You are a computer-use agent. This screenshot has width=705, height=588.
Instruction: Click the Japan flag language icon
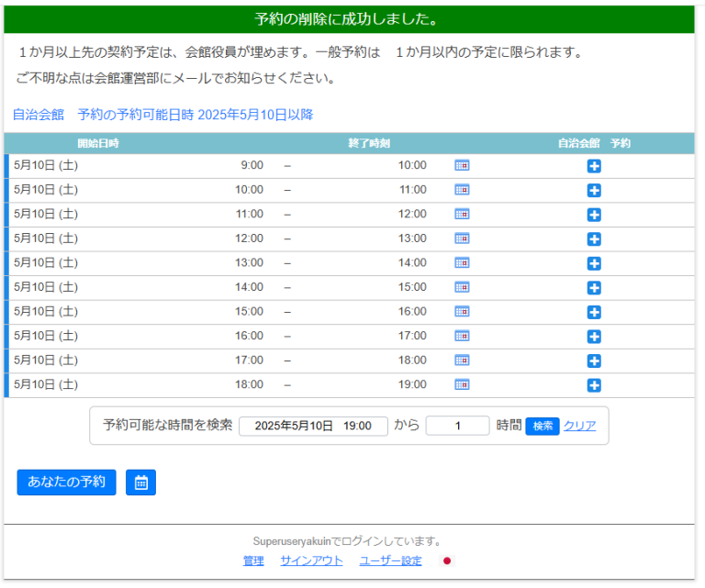(448, 560)
